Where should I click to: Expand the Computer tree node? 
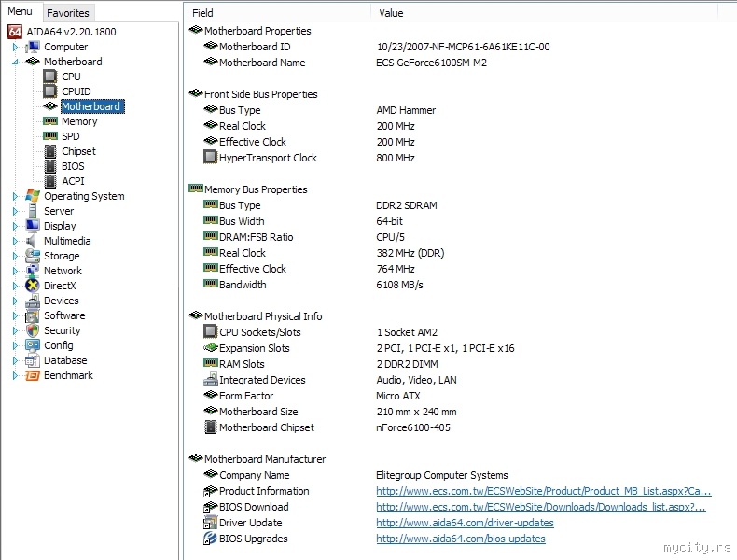click(15, 47)
